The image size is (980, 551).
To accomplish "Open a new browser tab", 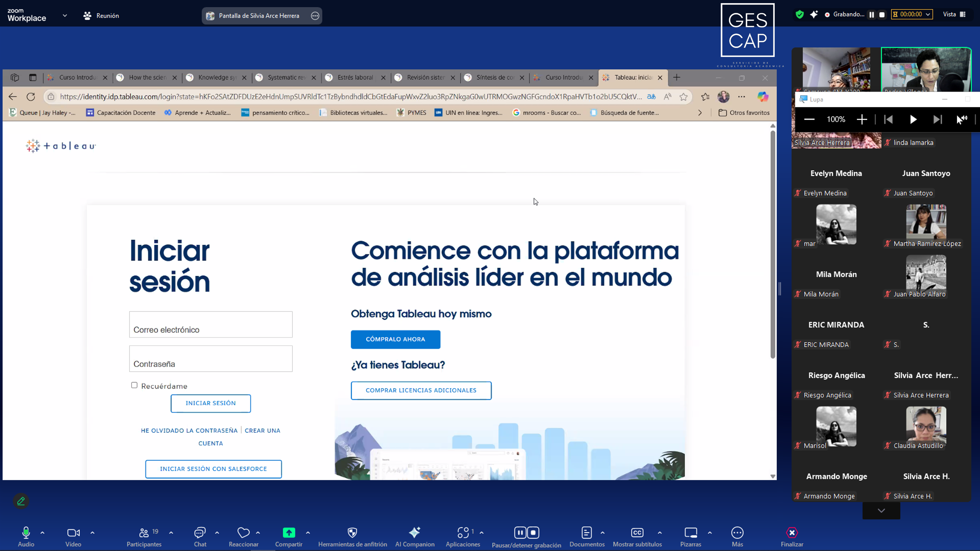I will click(x=676, y=77).
